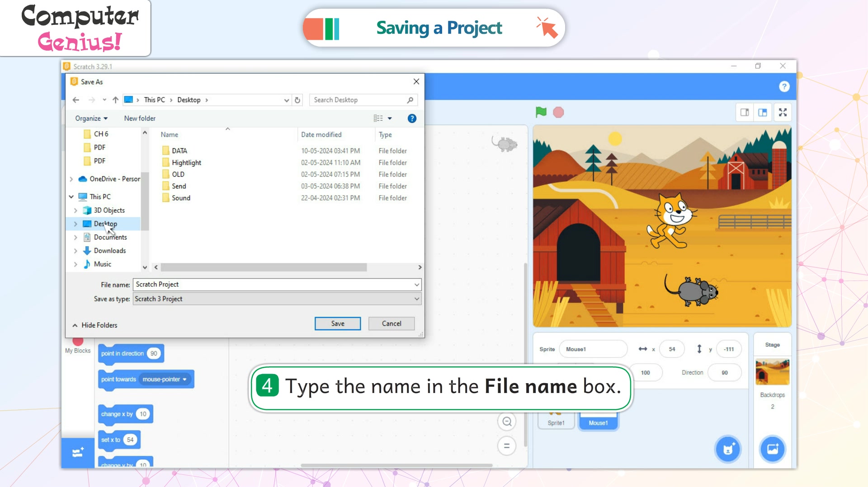This screenshot has width=868, height=487.
Task: Click Choose a Backdrop button
Action: click(773, 449)
